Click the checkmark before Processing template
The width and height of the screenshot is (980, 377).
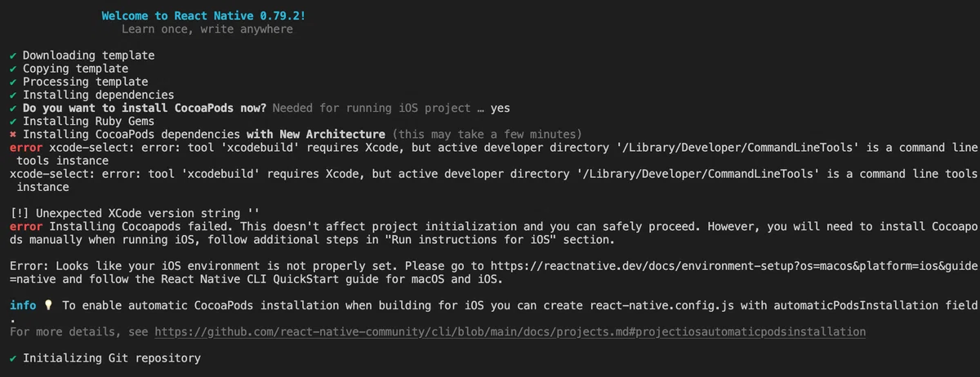(14, 82)
